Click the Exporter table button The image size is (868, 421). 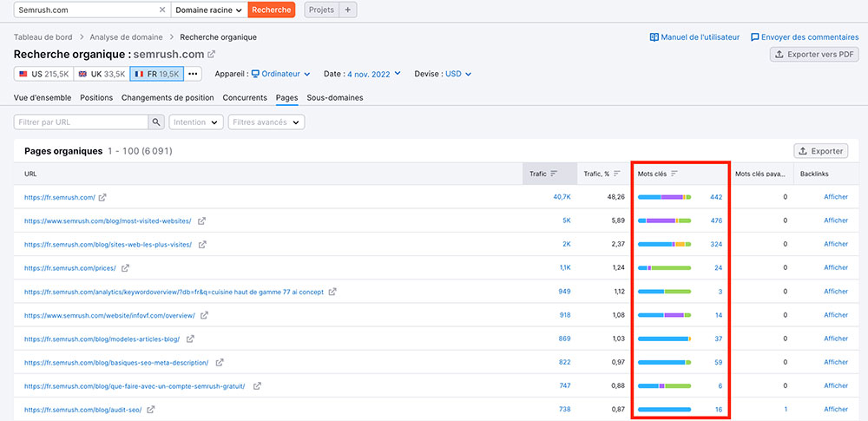point(821,151)
